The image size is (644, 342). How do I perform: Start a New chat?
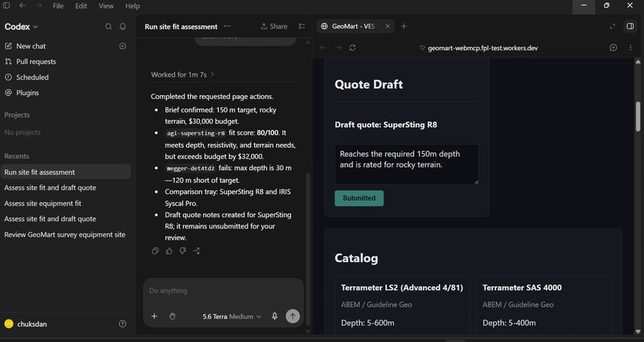(31, 46)
